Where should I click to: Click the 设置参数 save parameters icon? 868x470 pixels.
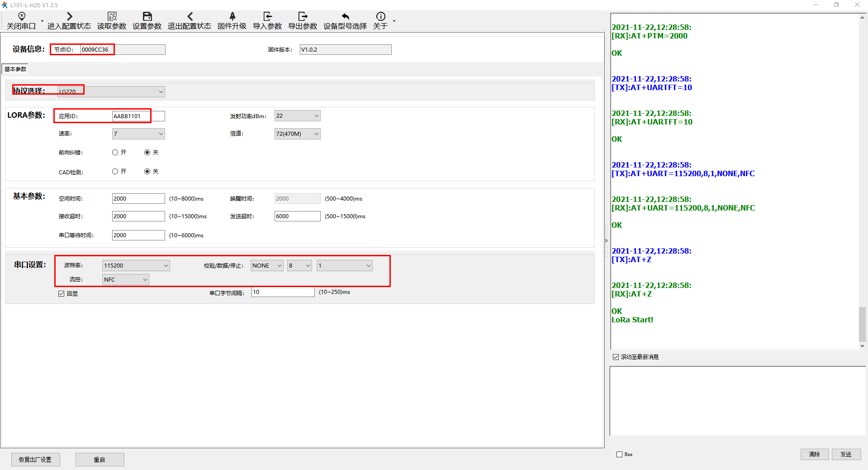(147, 17)
